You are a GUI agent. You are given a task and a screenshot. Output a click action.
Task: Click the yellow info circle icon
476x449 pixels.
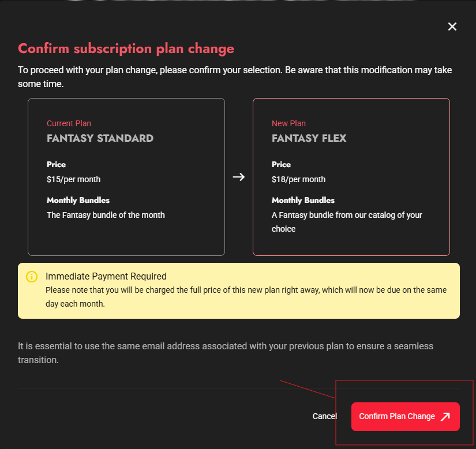[x=32, y=277]
